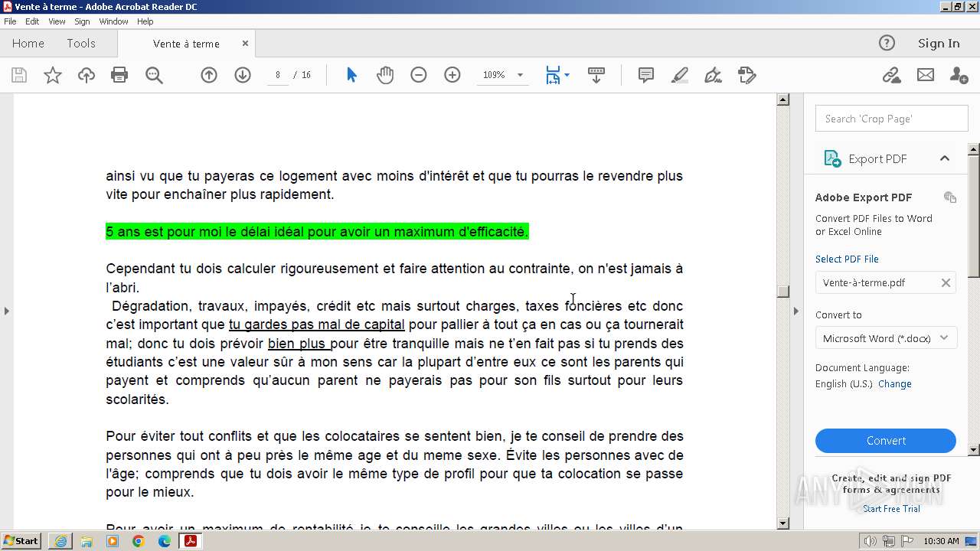Print the document with the printer icon
Image resolution: width=980 pixels, height=551 pixels.
tap(119, 75)
